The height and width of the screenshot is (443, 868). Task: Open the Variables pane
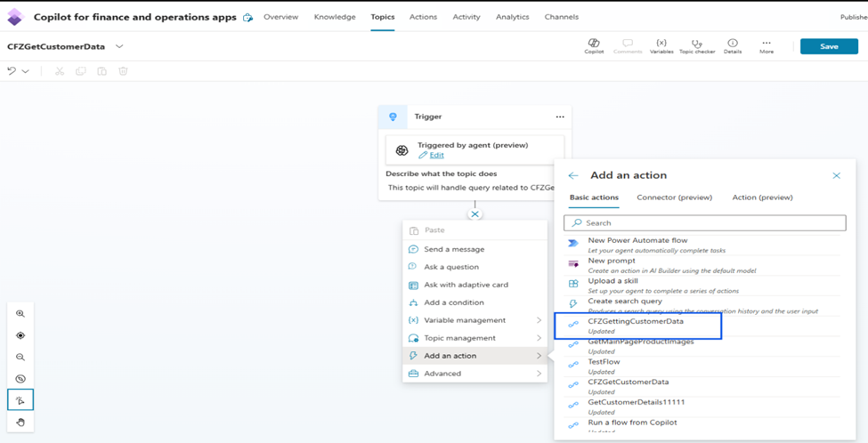pos(661,46)
